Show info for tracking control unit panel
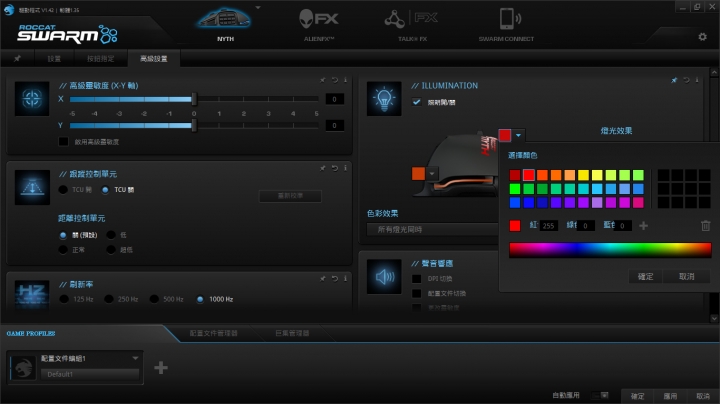Viewport: 720px width, 404px height. [x=345, y=168]
